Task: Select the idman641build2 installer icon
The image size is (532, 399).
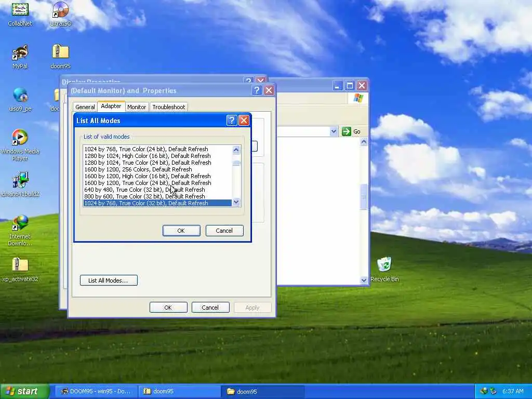Action: pos(20,185)
